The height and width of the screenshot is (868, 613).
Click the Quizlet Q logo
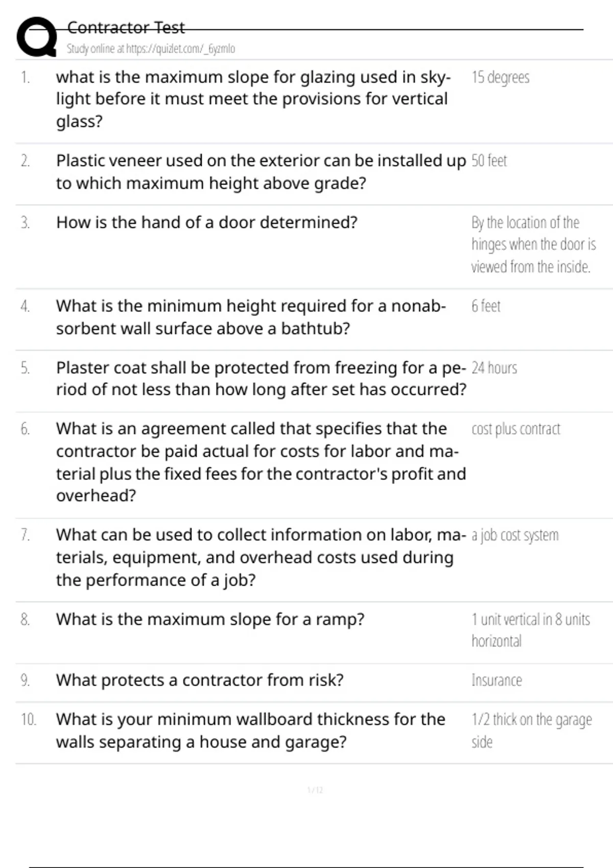[x=36, y=37]
